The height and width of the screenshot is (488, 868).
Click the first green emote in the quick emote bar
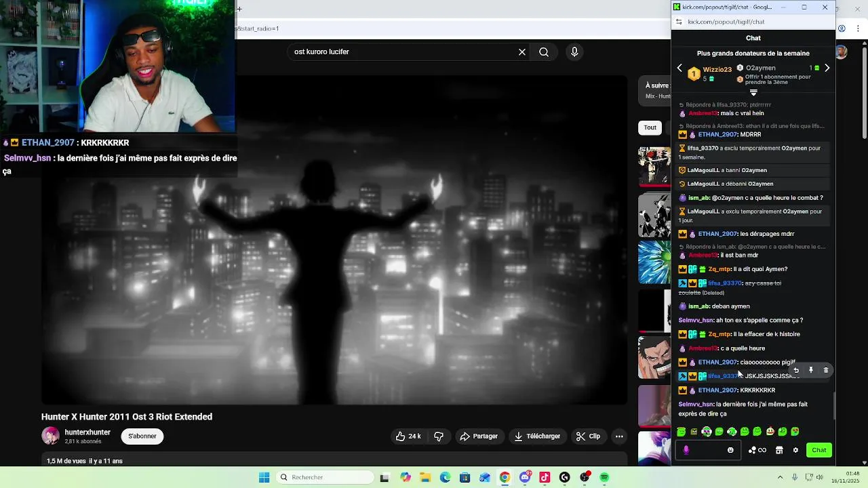[x=681, y=432]
